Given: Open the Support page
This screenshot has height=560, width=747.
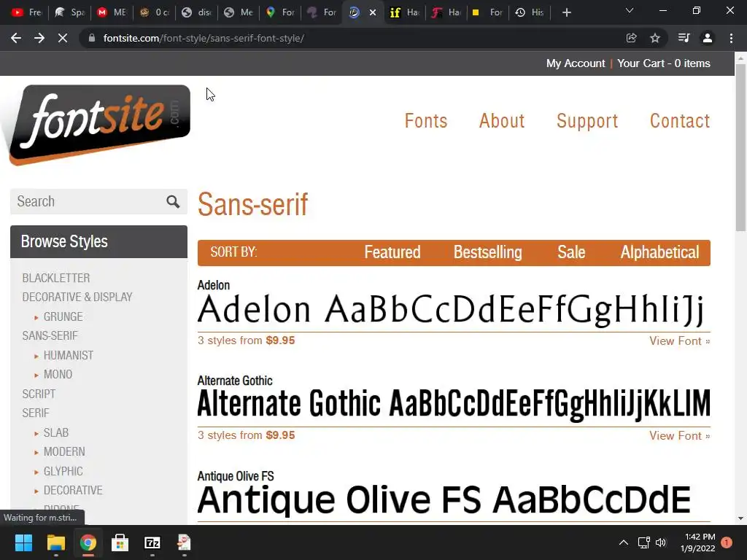Looking at the screenshot, I should 587,121.
